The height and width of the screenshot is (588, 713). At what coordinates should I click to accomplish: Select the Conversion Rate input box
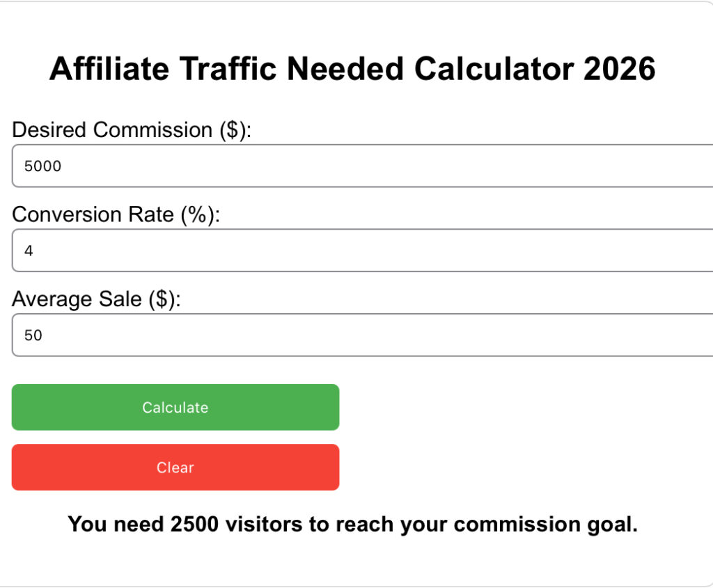click(x=279, y=250)
